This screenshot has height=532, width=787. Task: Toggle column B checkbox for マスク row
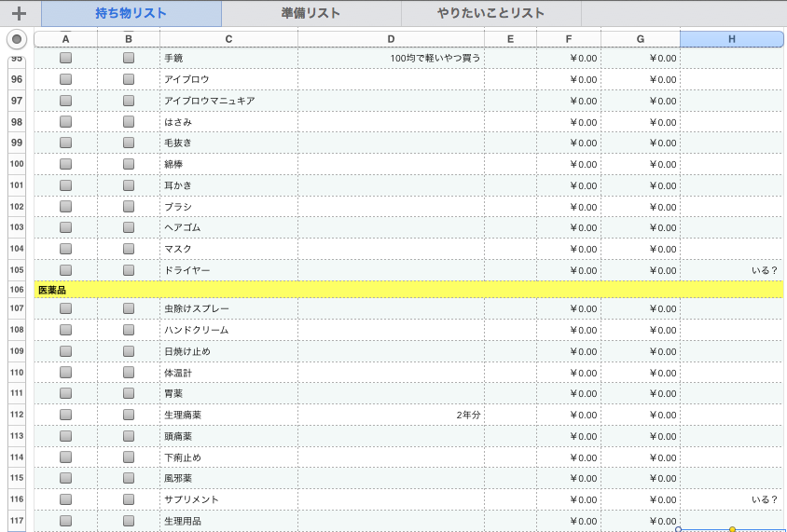point(129,249)
